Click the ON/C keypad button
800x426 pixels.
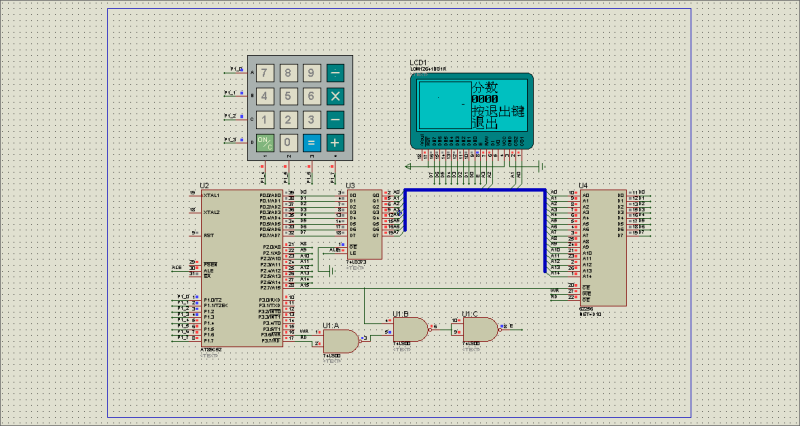[x=264, y=142]
